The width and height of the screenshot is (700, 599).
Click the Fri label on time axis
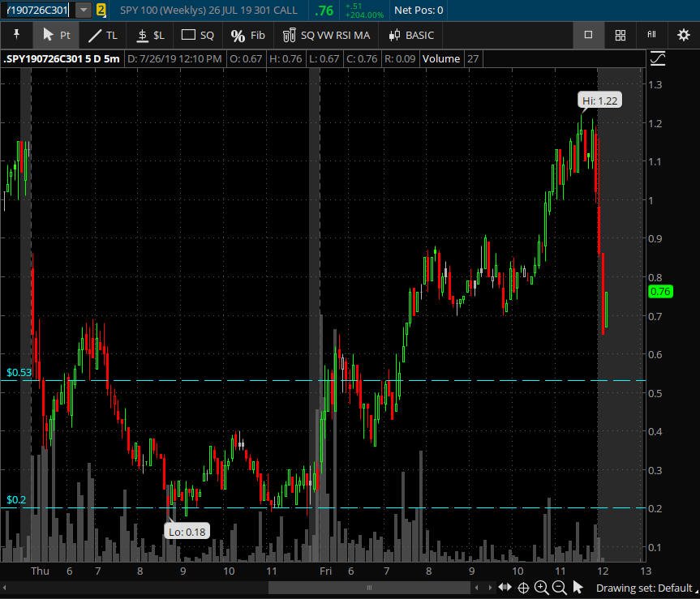click(325, 571)
